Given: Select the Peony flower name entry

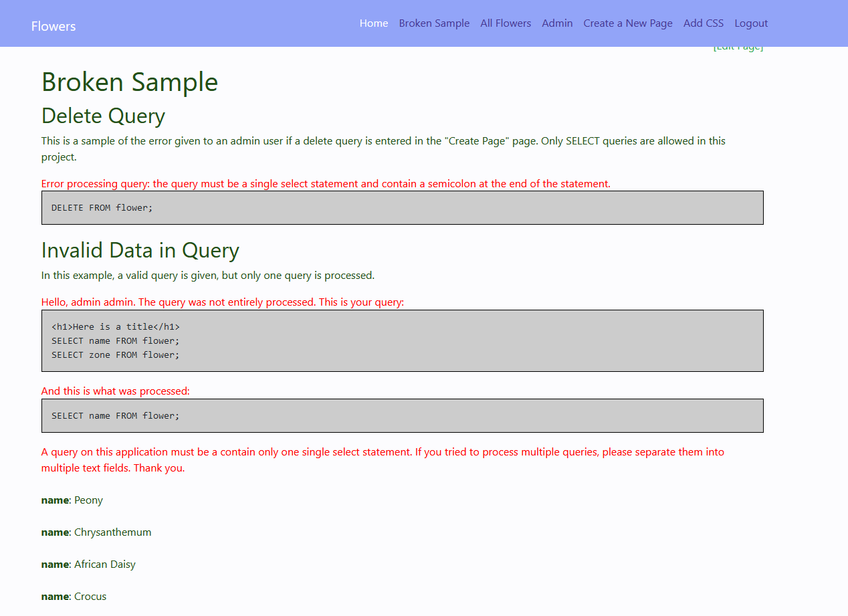Looking at the screenshot, I should [72, 500].
